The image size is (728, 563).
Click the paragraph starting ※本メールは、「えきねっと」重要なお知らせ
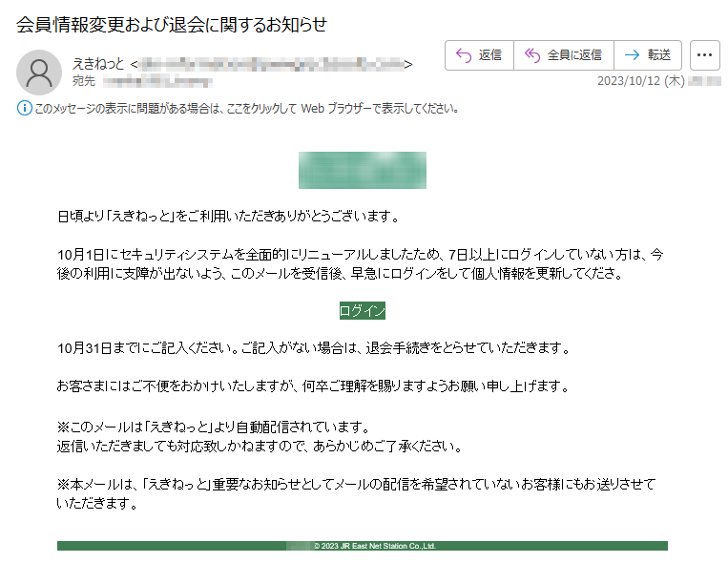(356, 493)
